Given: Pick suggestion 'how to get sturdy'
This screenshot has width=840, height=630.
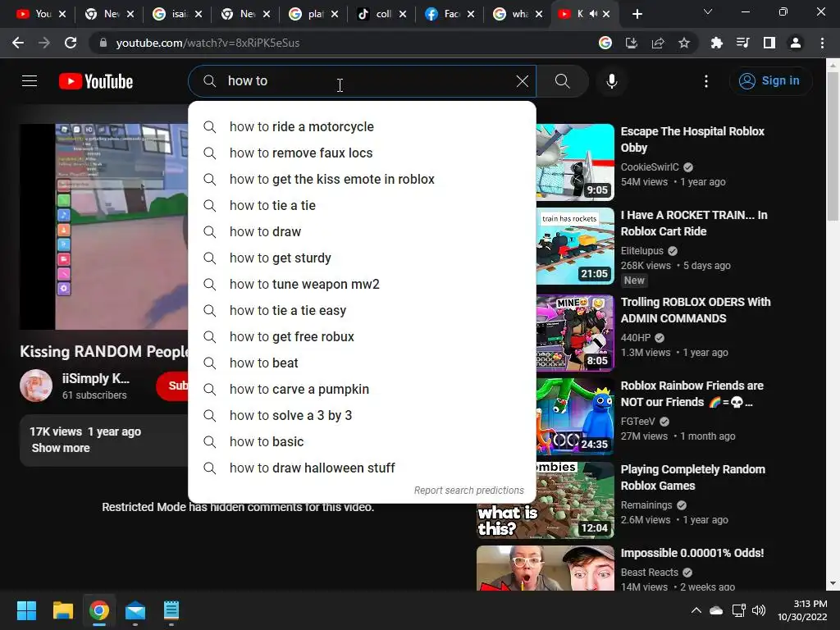Looking at the screenshot, I should tap(362, 258).
